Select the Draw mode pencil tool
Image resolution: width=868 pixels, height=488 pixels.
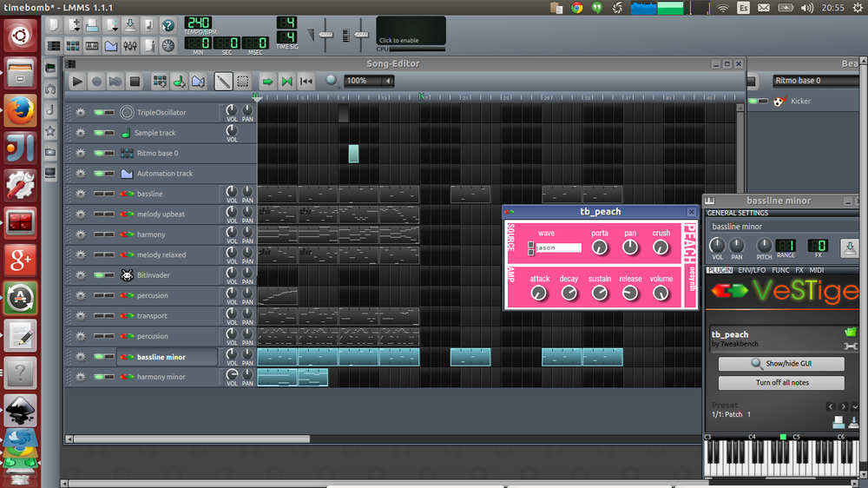point(224,82)
